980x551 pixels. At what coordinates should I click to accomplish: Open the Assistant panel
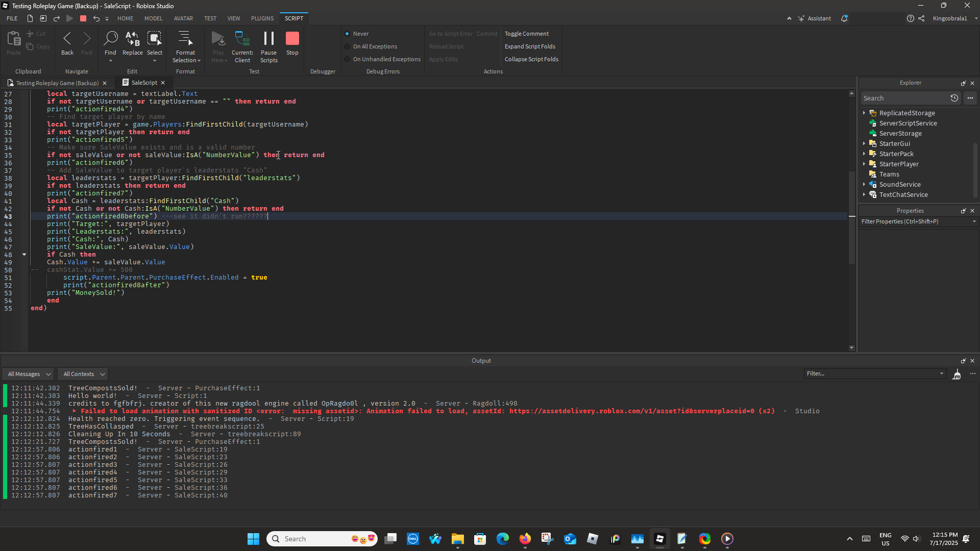coord(815,18)
